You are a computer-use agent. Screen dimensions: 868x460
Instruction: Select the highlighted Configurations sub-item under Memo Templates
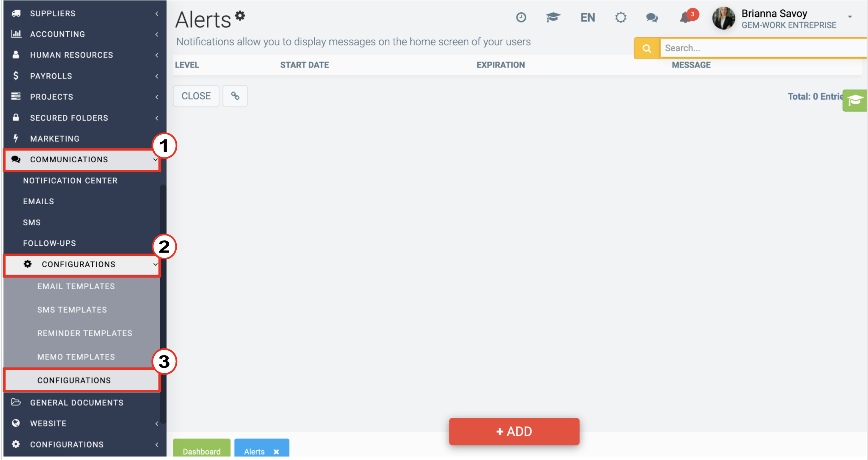(x=82, y=380)
